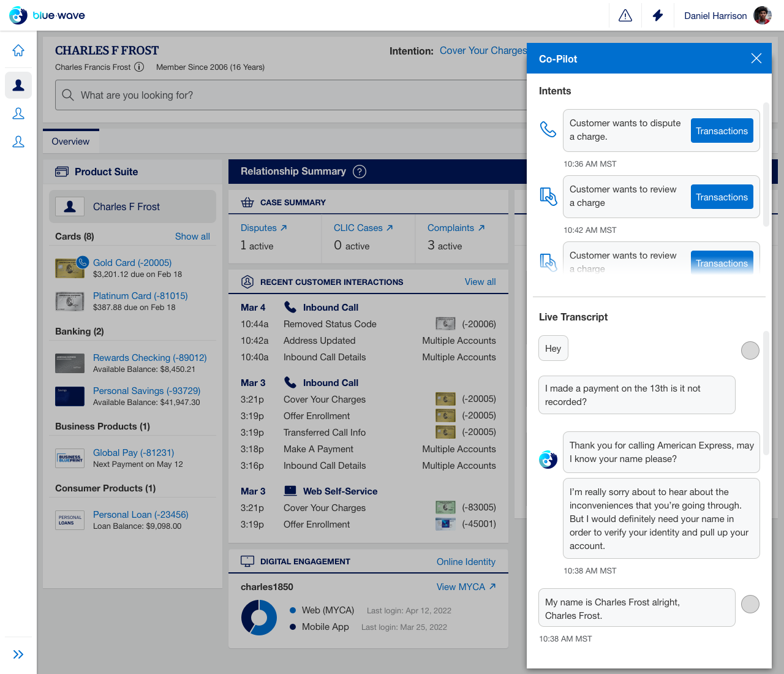
Task: Open the third customer sidebar icon
Action: (18, 142)
